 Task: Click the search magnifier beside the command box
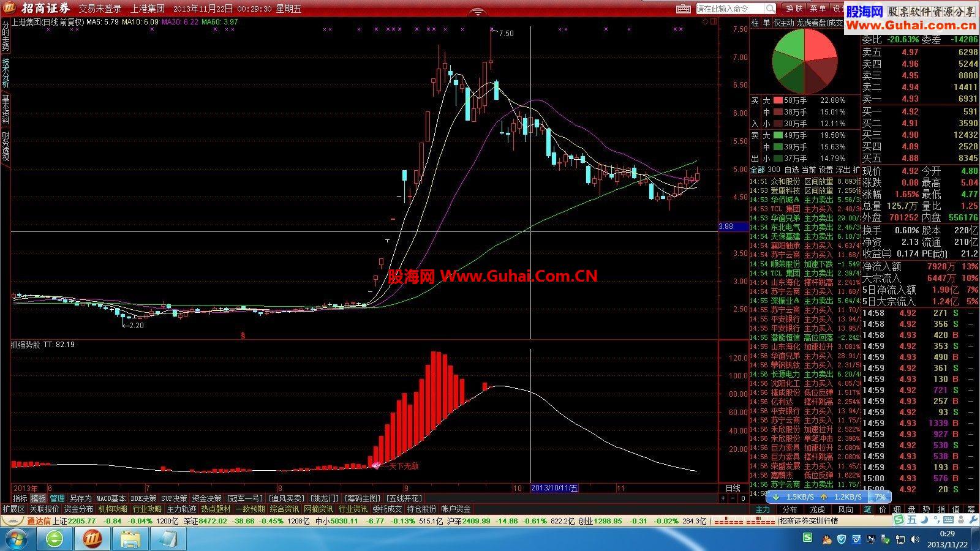pos(771,9)
